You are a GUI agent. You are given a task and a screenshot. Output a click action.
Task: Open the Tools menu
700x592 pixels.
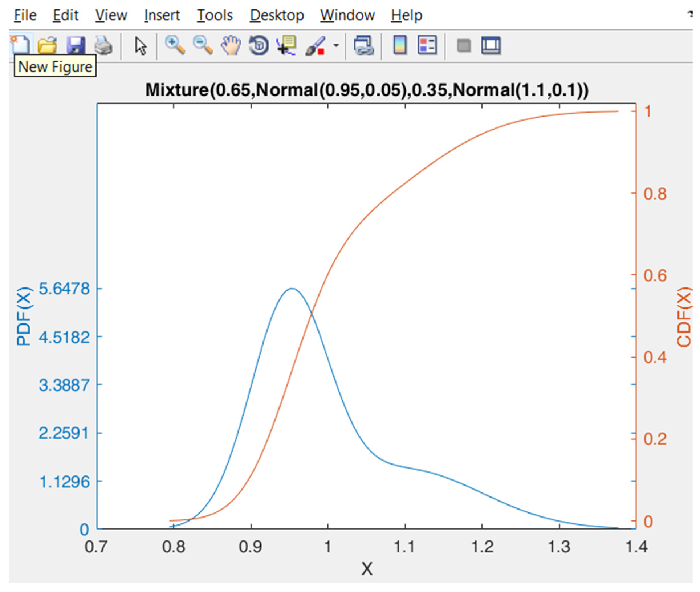click(215, 15)
